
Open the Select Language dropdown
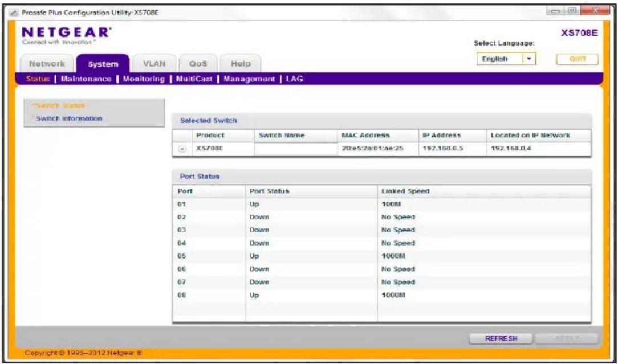506,59
